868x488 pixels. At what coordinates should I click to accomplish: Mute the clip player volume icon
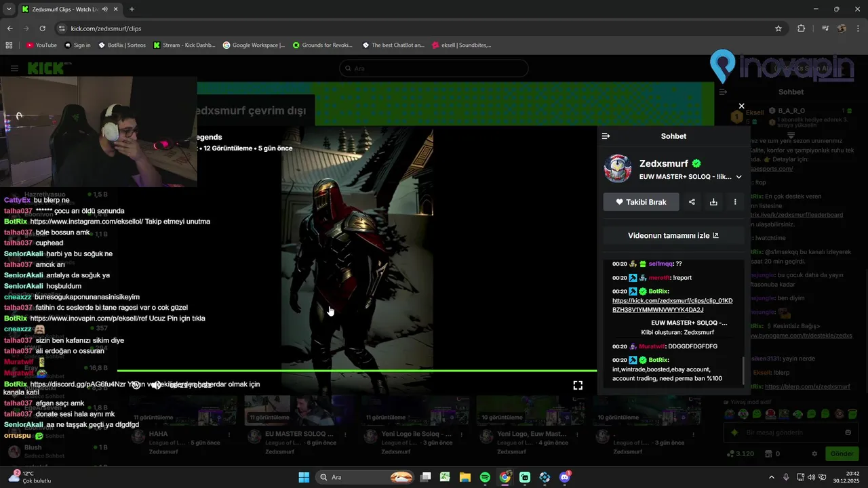tap(156, 385)
